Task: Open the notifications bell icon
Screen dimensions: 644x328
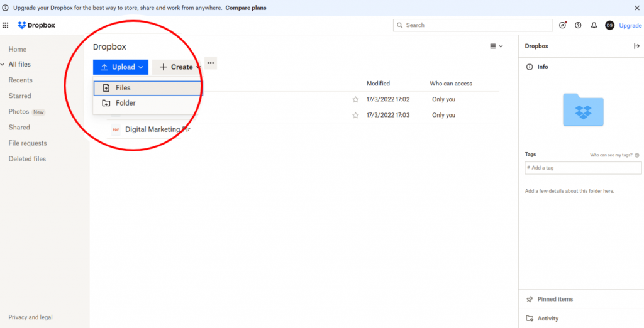Action: pyautogui.click(x=594, y=25)
